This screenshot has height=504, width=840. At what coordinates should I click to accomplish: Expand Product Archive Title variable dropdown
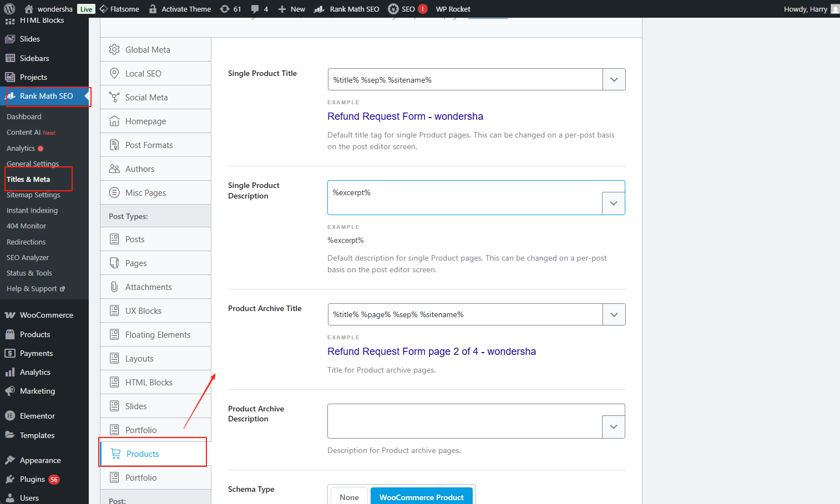click(x=614, y=314)
